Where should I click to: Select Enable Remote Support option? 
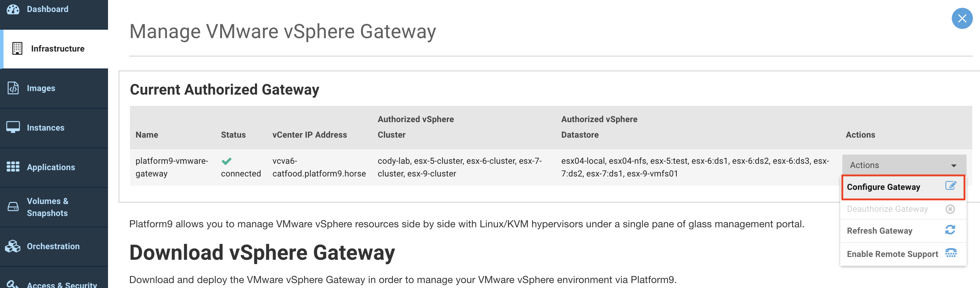tap(892, 254)
